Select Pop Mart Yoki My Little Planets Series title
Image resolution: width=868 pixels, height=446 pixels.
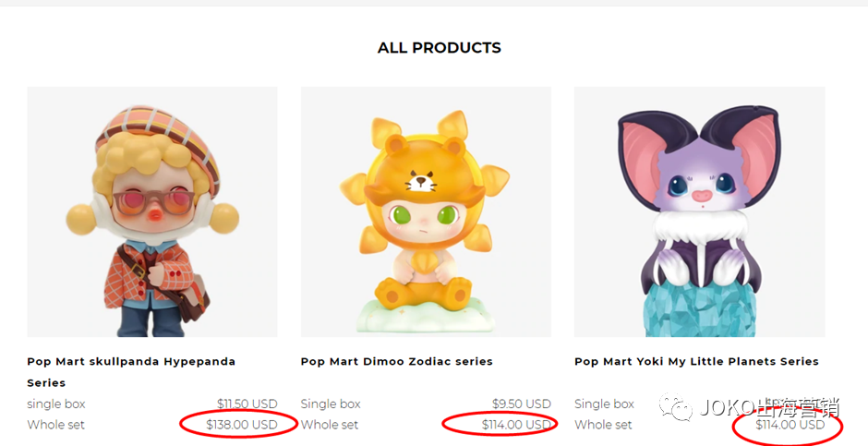(x=696, y=361)
